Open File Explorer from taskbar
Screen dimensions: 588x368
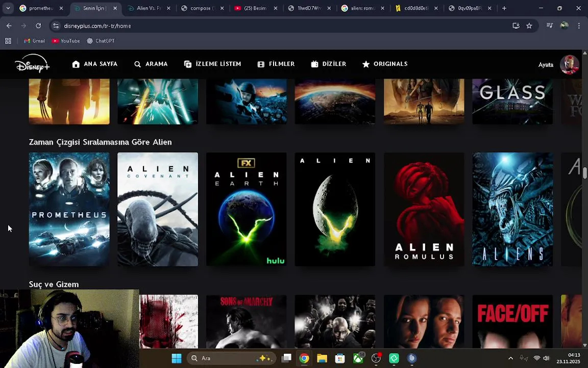tap(322, 358)
